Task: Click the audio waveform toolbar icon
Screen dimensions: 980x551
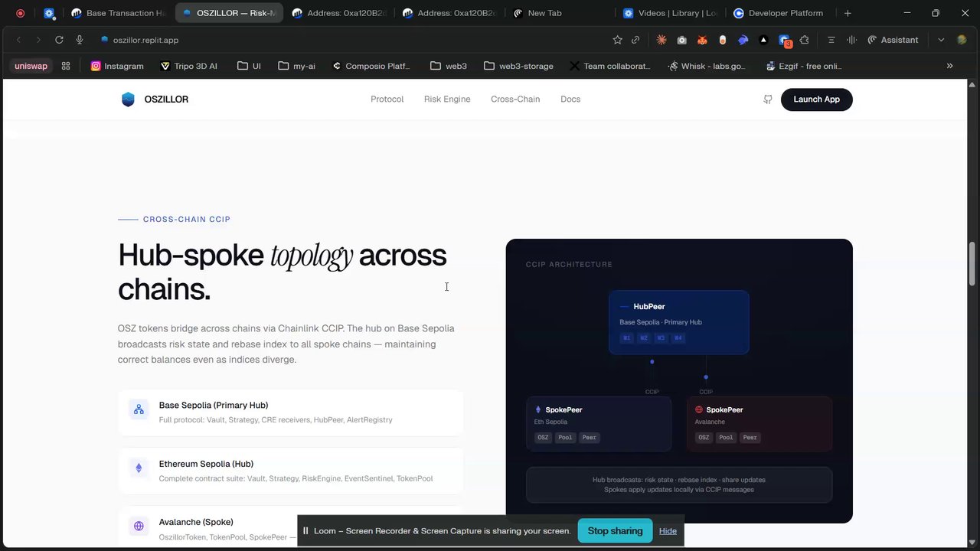Action: tap(851, 40)
